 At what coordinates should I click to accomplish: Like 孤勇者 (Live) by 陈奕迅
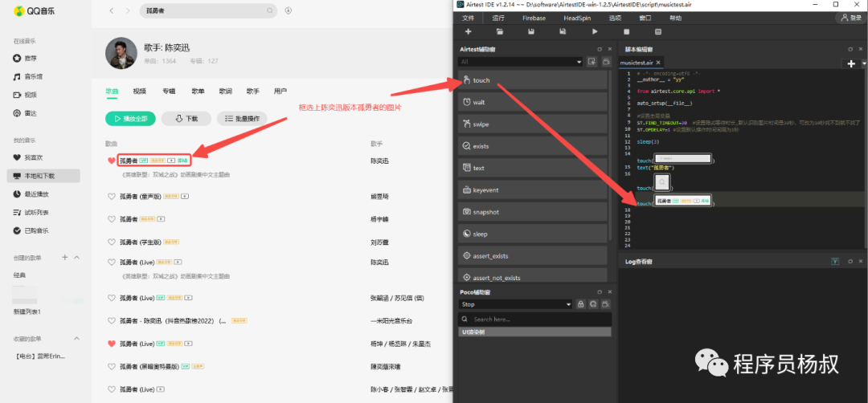(x=111, y=262)
